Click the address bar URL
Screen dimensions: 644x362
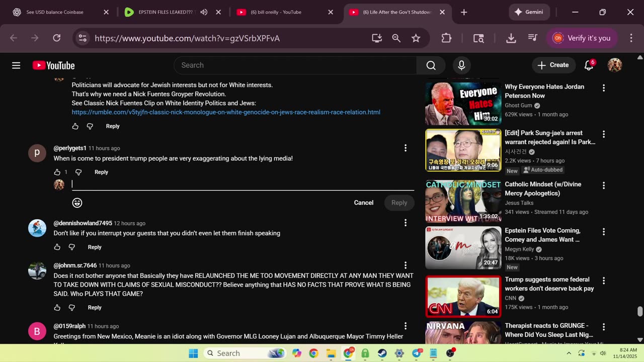tap(187, 38)
